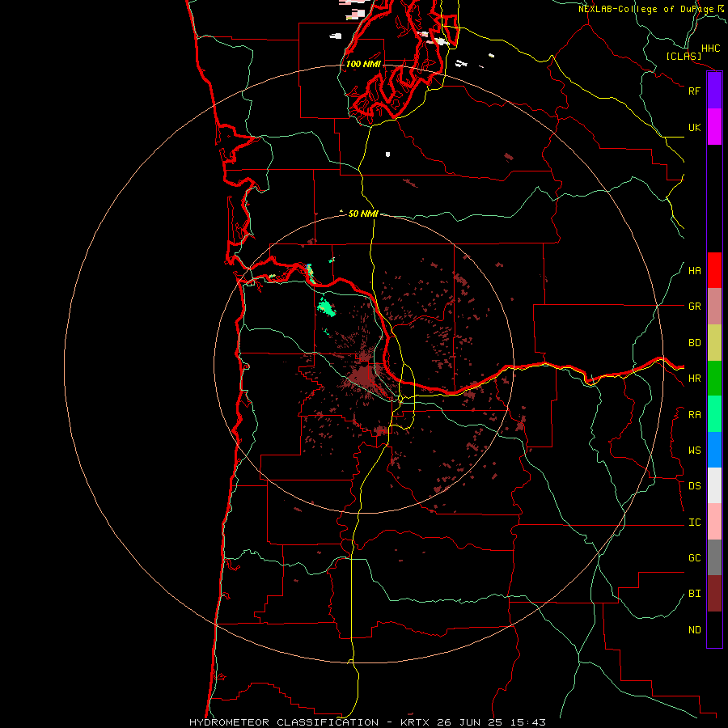The image size is (728, 728).
Task: Click the HR legend label
Action: point(694,379)
